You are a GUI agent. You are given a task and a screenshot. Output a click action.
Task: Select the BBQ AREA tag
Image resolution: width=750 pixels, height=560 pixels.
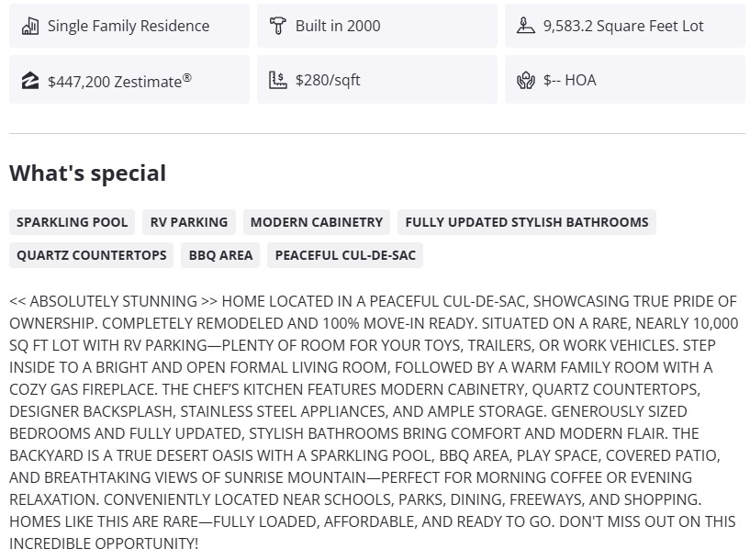[221, 255]
